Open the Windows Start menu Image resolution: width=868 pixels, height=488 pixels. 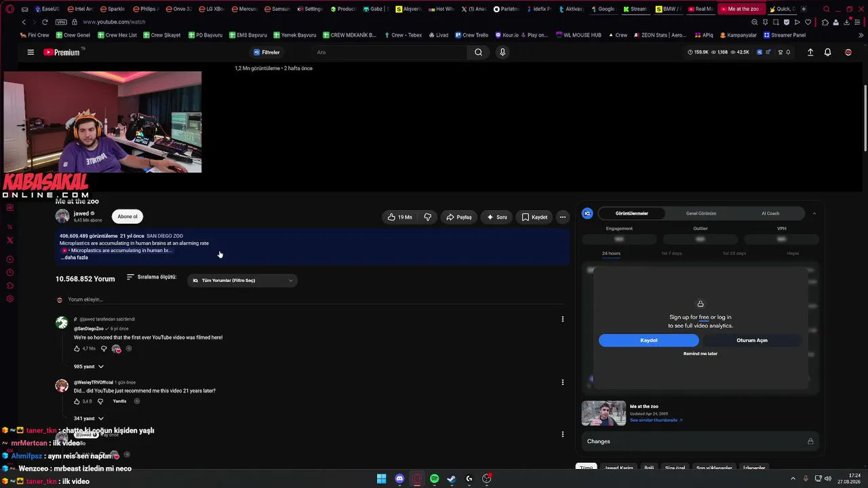pos(382,479)
